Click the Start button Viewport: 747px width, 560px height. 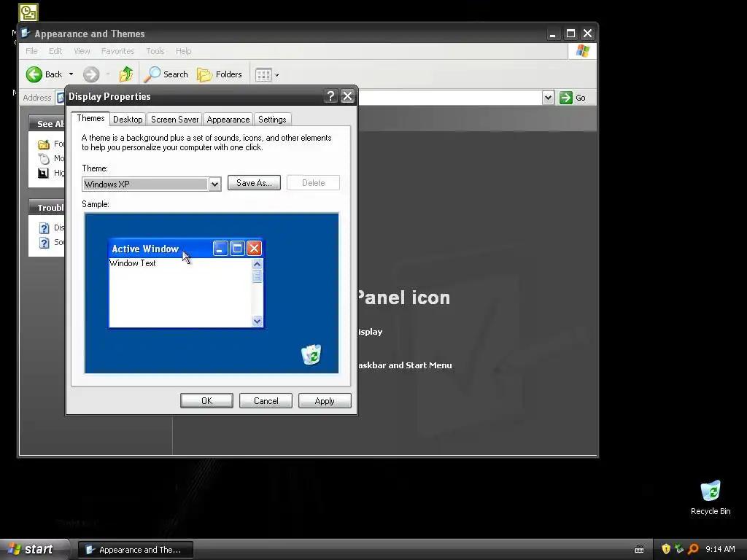click(x=34, y=550)
